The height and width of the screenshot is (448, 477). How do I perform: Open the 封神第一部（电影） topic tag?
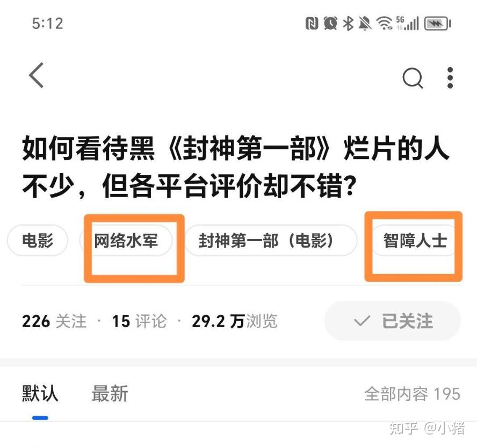pos(271,240)
